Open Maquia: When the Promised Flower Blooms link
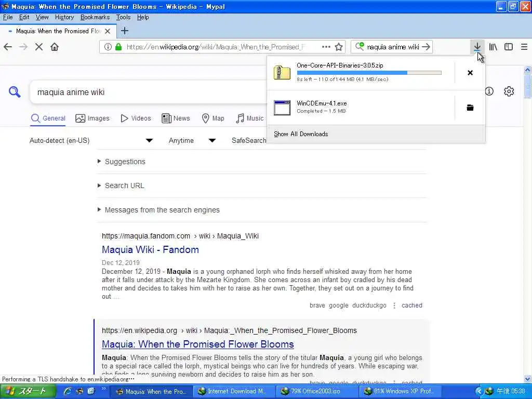The height and width of the screenshot is (399, 532). click(198, 344)
